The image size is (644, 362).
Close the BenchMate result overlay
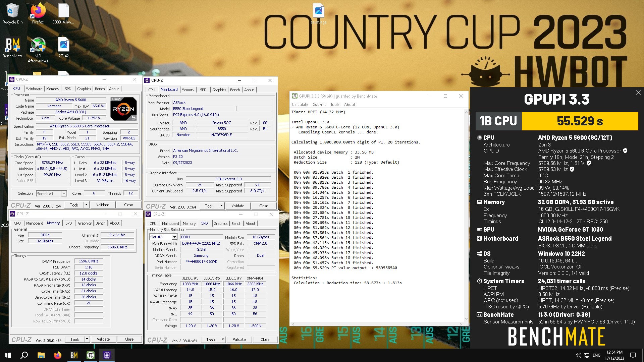[638, 93]
